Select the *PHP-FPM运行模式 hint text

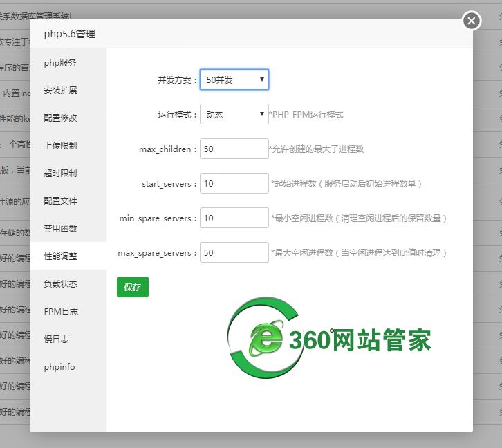click(306, 114)
